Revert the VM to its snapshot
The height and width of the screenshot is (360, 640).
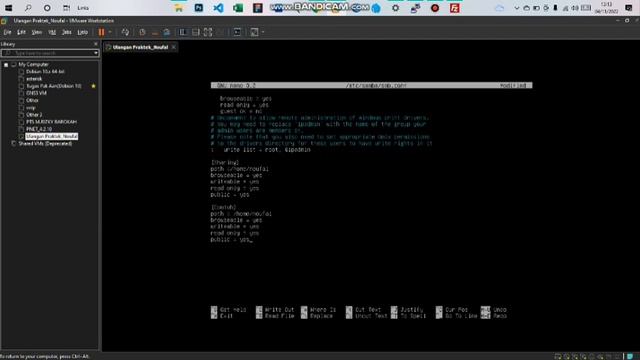click(x=154, y=32)
